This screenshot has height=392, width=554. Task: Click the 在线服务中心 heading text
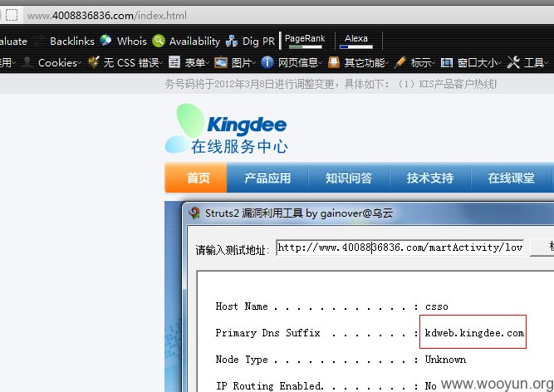tap(239, 146)
